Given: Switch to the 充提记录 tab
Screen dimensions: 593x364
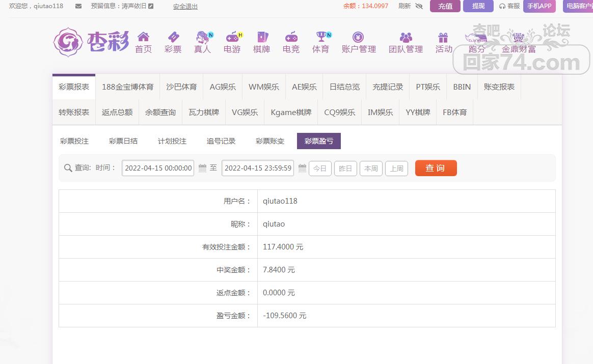Looking at the screenshot, I should tap(388, 87).
